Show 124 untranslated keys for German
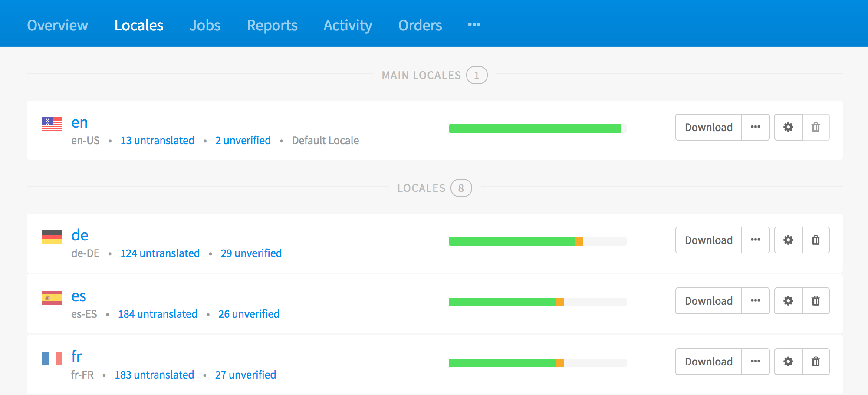Viewport: 868px width, 395px height. [160, 253]
